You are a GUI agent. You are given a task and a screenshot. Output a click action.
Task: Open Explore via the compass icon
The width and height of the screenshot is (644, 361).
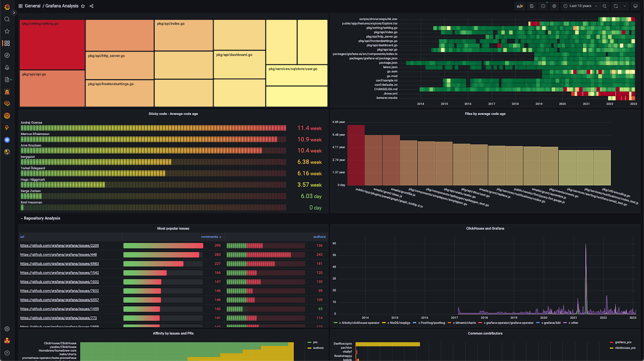7,55
